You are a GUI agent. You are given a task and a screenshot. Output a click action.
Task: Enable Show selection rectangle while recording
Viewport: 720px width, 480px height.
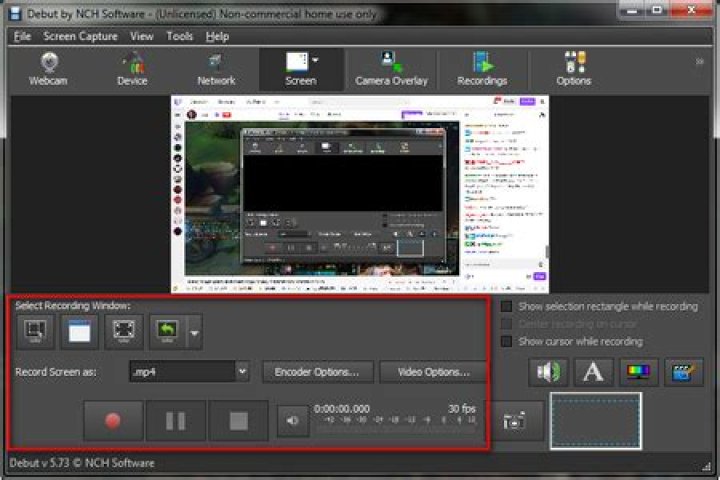(506, 307)
